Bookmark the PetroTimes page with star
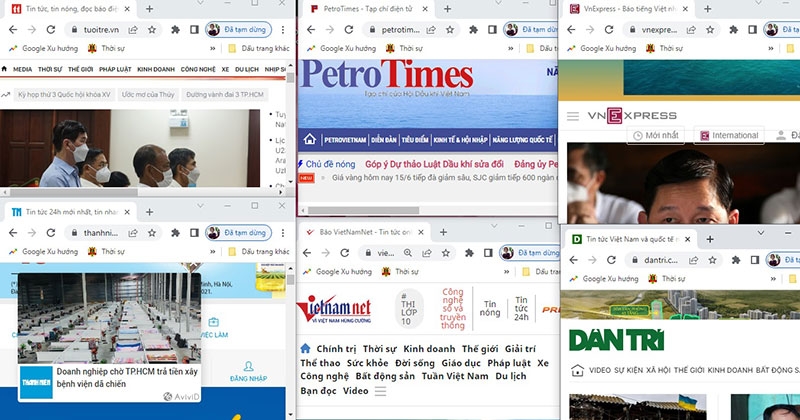This screenshot has width=800, height=420. click(449, 30)
